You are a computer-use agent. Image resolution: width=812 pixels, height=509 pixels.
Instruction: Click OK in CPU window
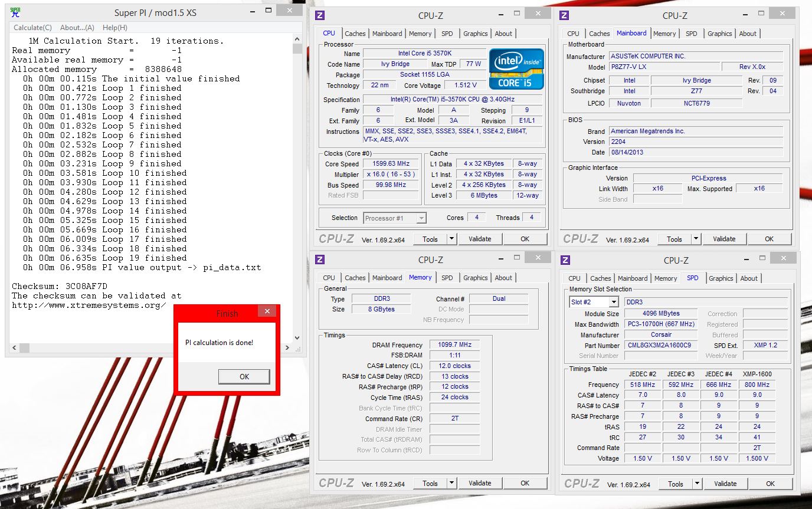[525, 239]
